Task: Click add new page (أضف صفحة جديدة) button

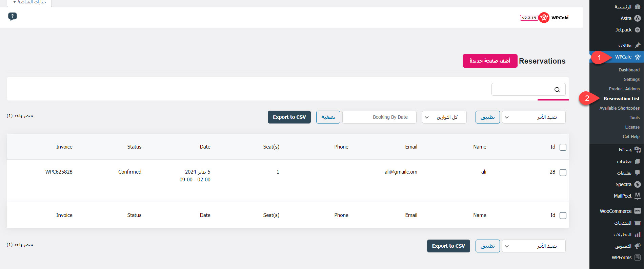Action: click(490, 61)
